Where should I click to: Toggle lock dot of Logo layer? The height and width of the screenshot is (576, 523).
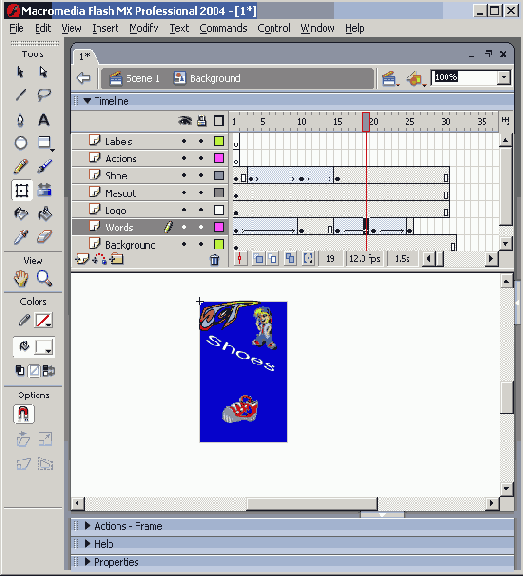(201, 210)
